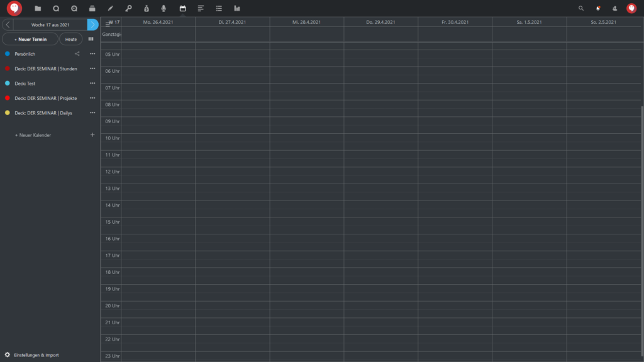Open the Calendar app in top bar

coord(182,9)
